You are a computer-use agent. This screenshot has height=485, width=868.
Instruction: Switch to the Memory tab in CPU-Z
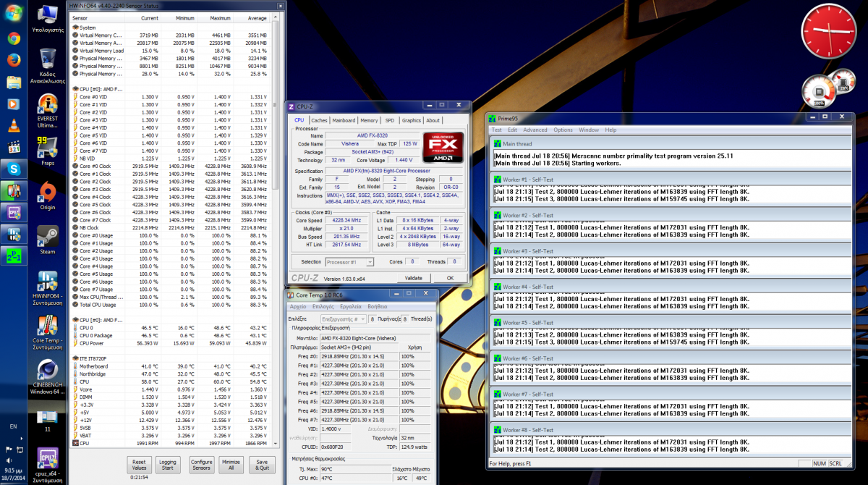click(369, 120)
